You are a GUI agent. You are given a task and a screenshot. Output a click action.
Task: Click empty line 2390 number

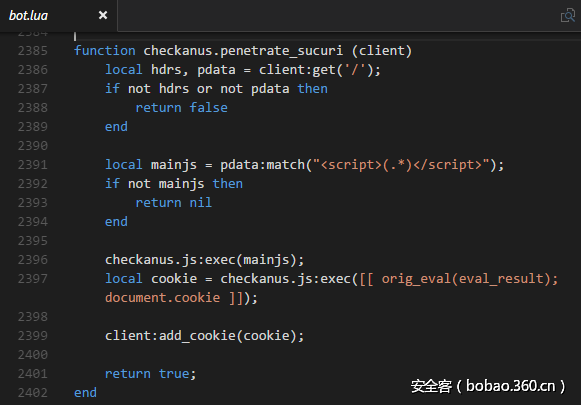coord(33,146)
